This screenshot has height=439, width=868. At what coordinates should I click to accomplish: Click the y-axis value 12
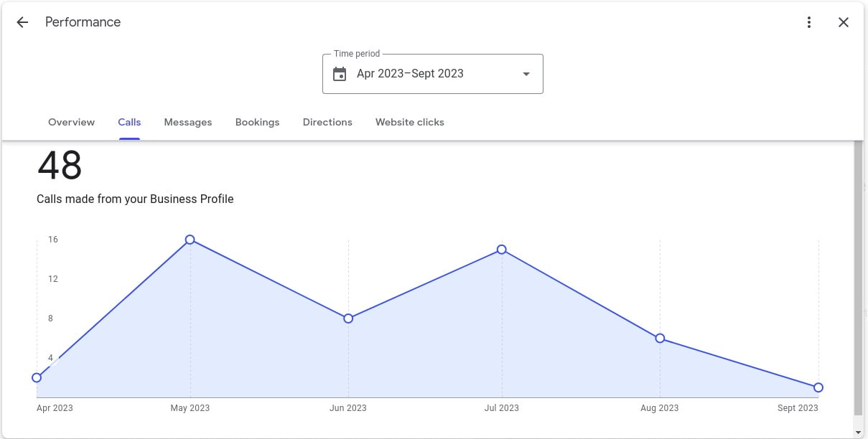[53, 279]
